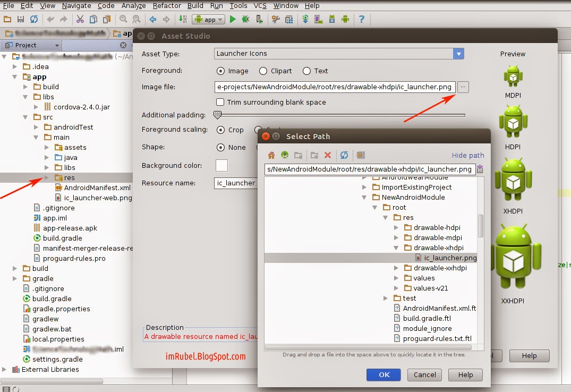Open the Asset Type dropdown
The height and width of the screenshot is (392, 571).
pyautogui.click(x=458, y=54)
